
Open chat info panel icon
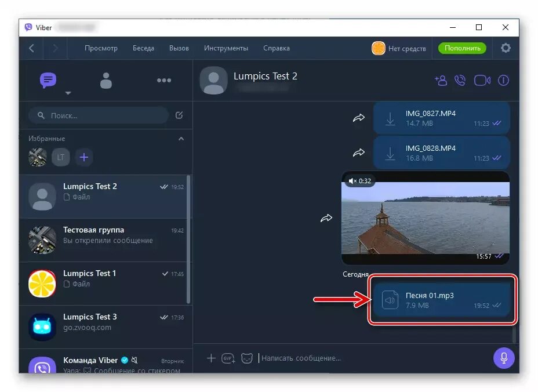point(503,81)
